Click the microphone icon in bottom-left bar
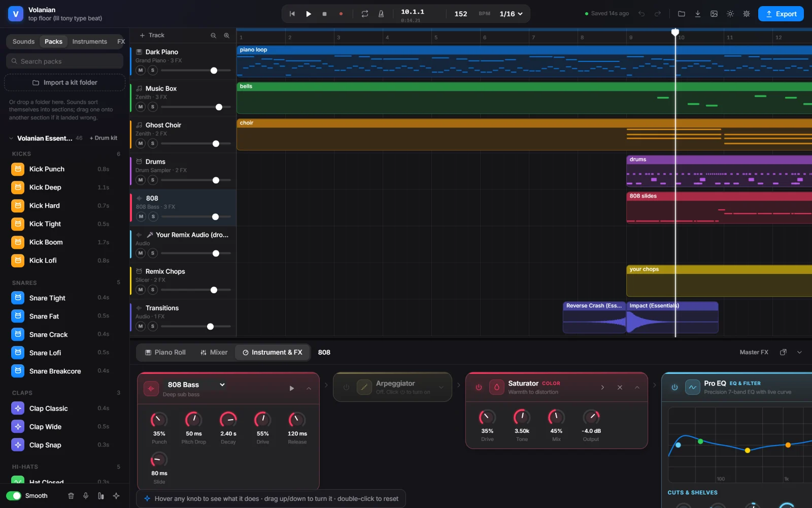Image resolution: width=812 pixels, height=508 pixels. click(86, 496)
